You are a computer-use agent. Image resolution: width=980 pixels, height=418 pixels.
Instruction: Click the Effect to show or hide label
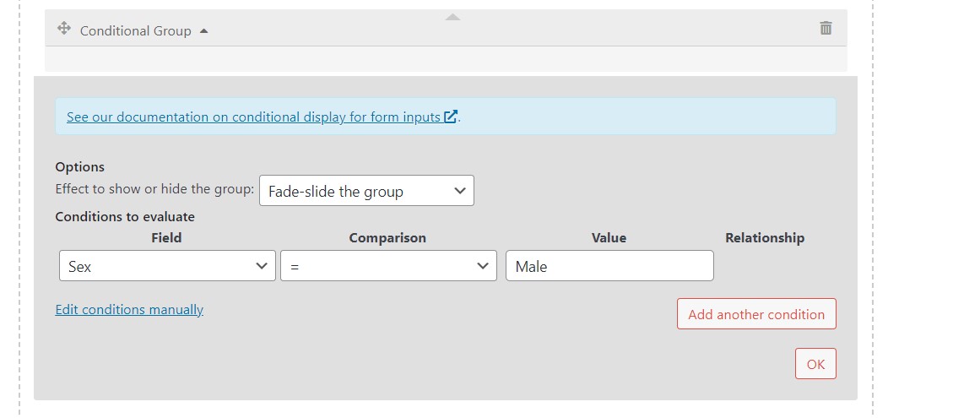[154, 188]
